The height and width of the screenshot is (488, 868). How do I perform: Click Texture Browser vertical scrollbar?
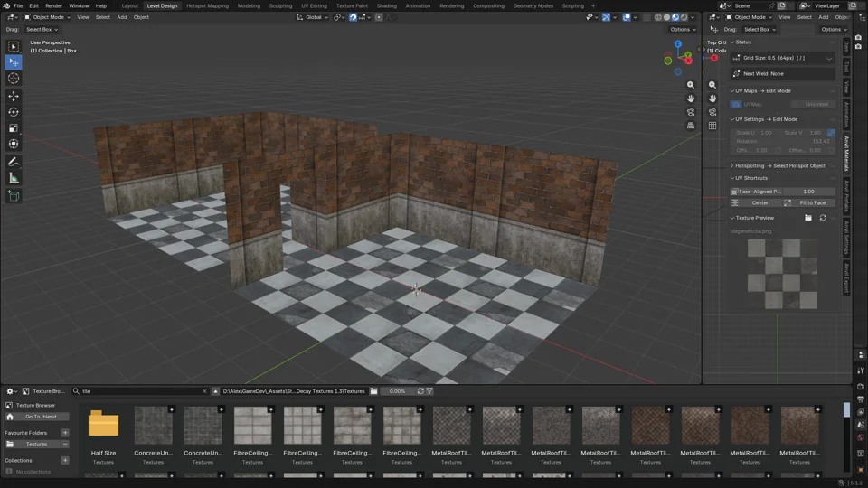(x=846, y=410)
